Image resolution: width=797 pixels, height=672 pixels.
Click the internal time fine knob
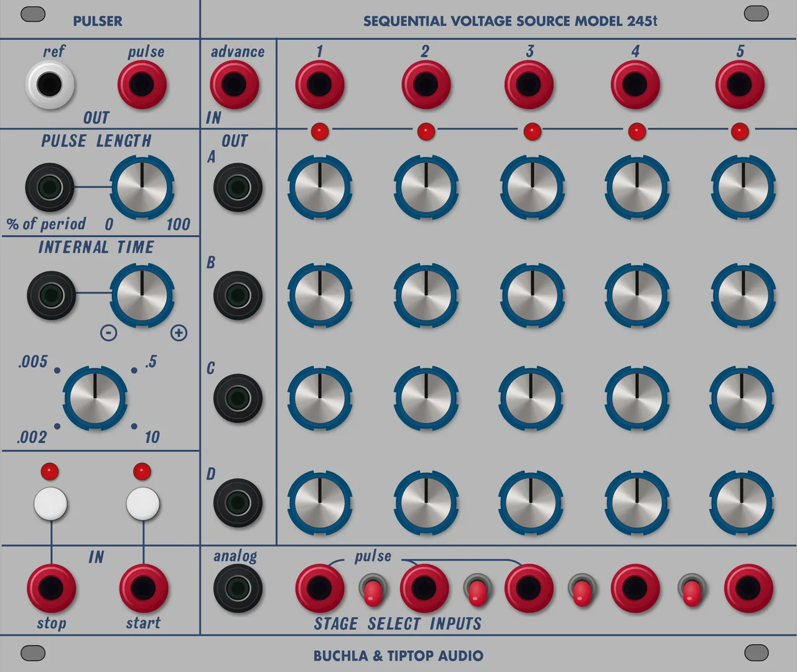142,295
